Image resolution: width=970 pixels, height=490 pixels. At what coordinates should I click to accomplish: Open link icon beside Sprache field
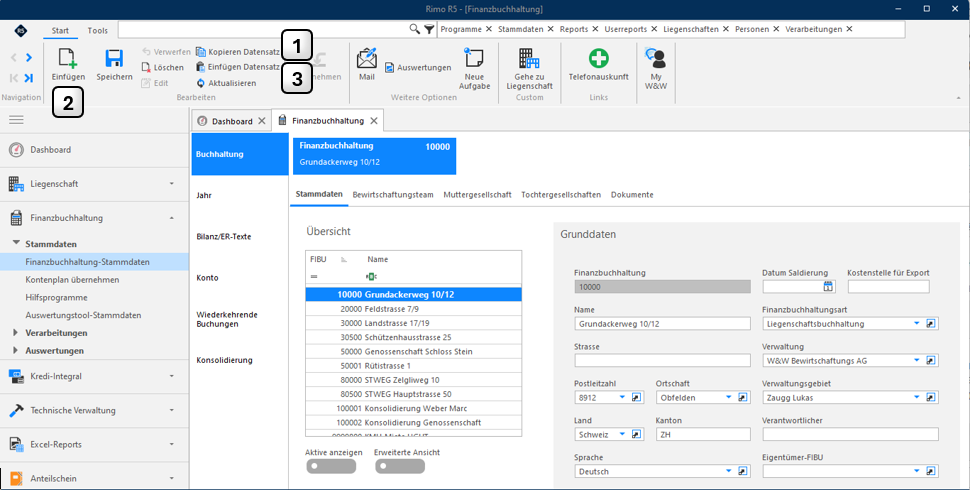point(742,471)
